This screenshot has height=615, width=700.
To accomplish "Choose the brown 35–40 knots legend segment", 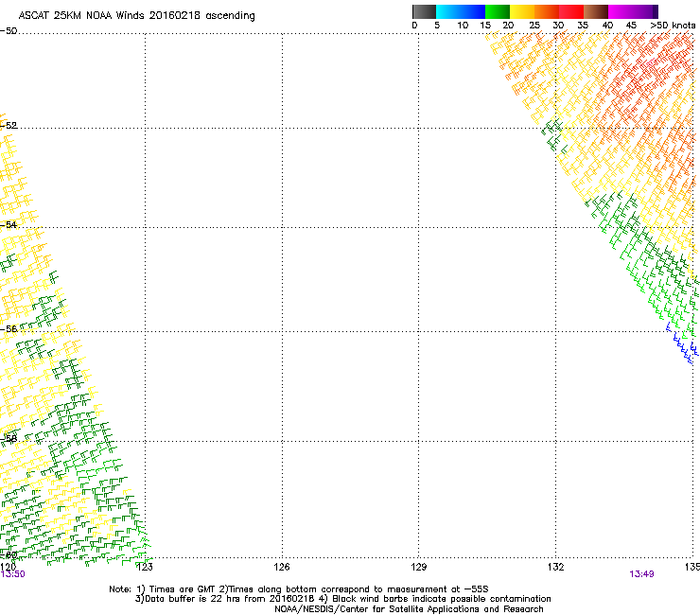I will pos(596,11).
